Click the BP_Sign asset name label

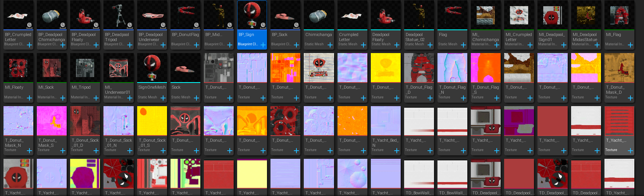(246, 34)
